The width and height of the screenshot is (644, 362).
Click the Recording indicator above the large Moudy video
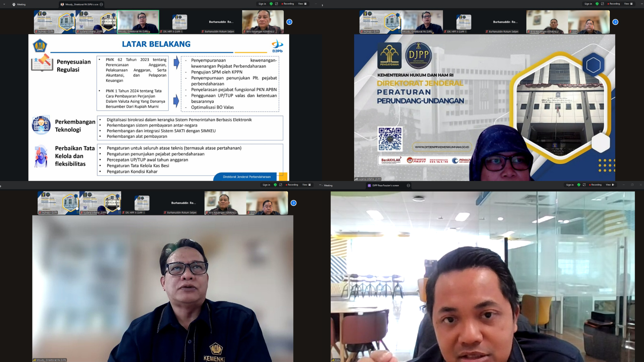pos(292,185)
